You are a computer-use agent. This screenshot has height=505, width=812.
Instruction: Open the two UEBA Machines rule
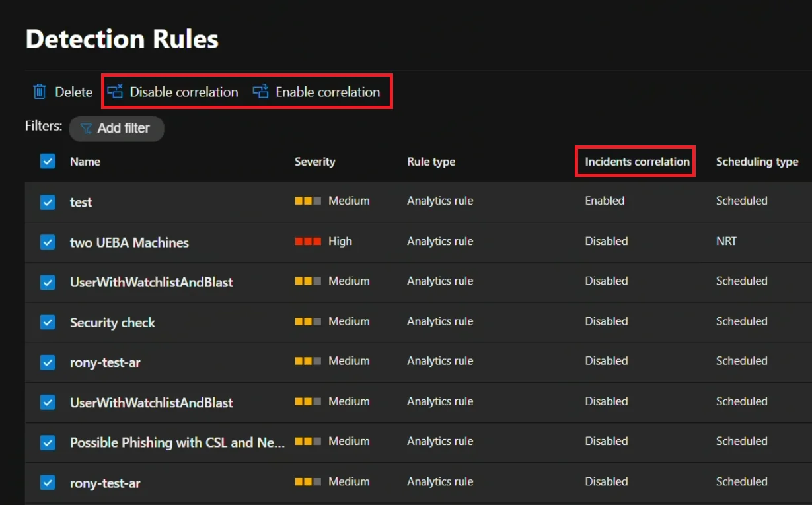tap(129, 242)
